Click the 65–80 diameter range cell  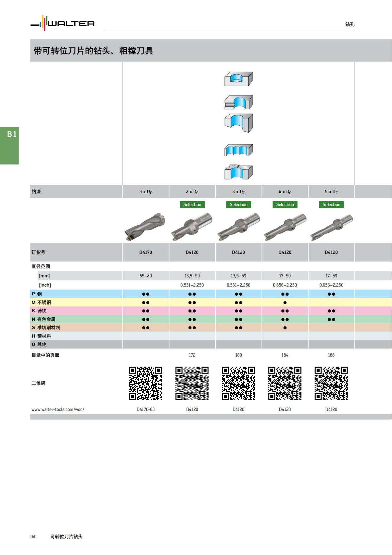coord(146,276)
